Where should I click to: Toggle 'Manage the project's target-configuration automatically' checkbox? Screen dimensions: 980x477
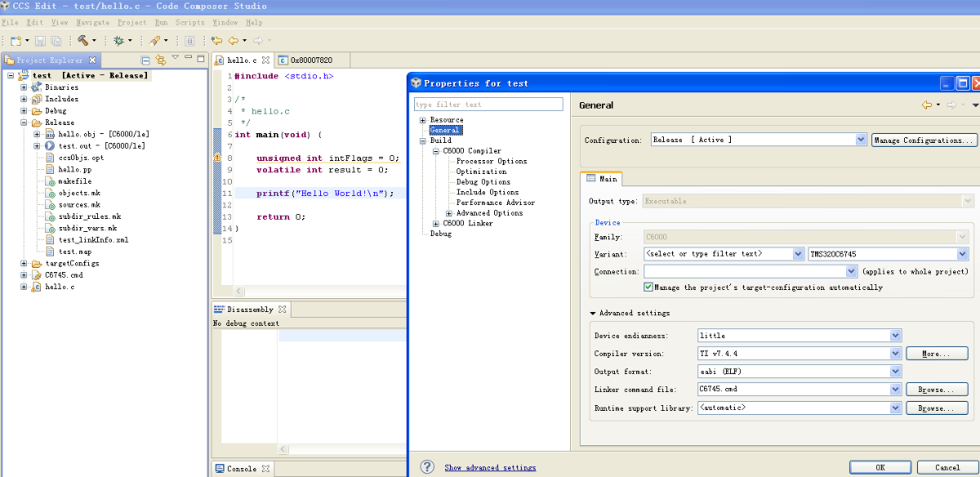[x=648, y=288]
